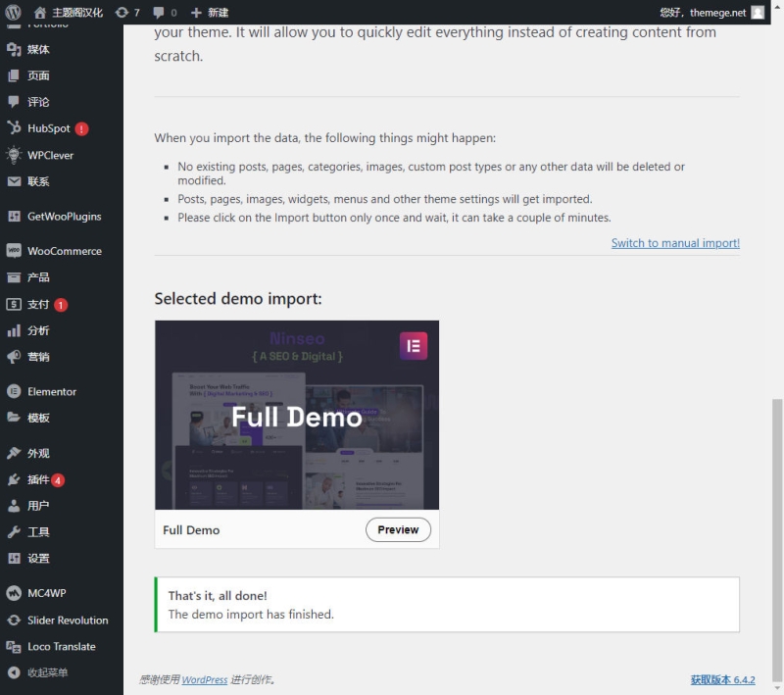Click the 评论 comments icon in sidebar
Image resolution: width=784 pixels, height=695 pixels.
pos(14,102)
